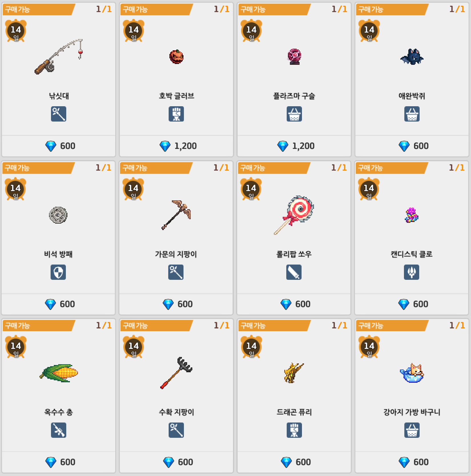Screen dimensions: 471x476
Task: Click the glove type icon under 호박 글러브
Action: click(x=176, y=114)
